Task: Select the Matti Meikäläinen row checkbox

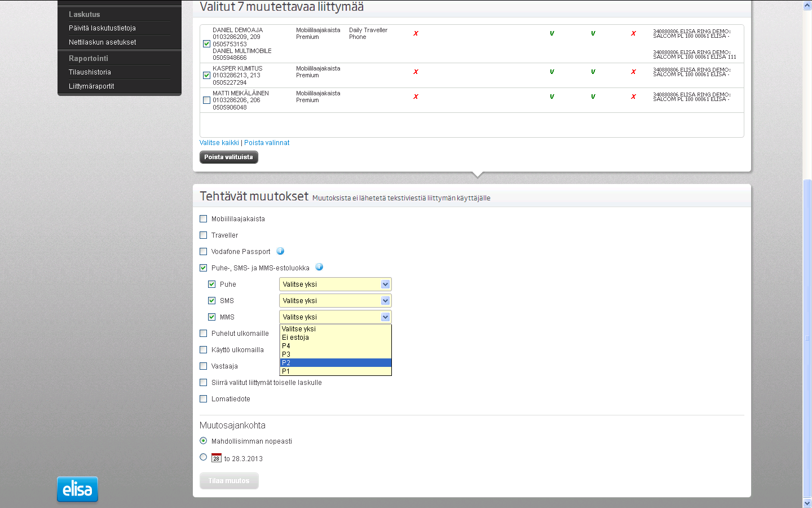Action: pos(206,100)
